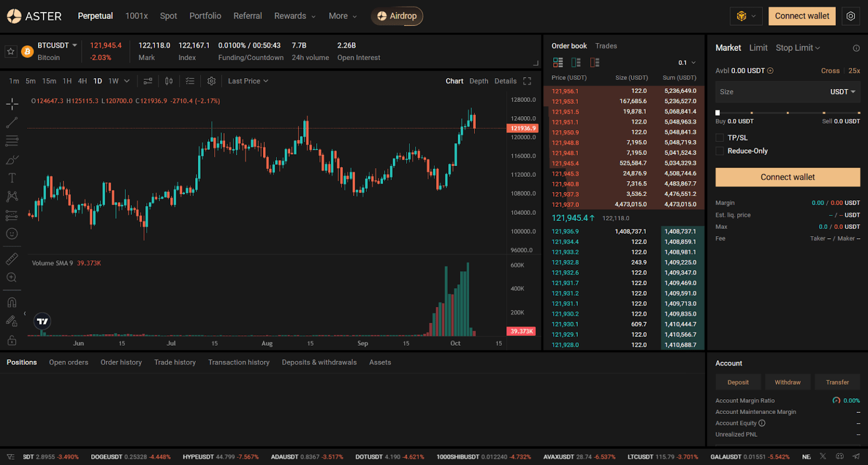
Task: Expand the Stop Limit order type dropdown
Action: (x=797, y=48)
